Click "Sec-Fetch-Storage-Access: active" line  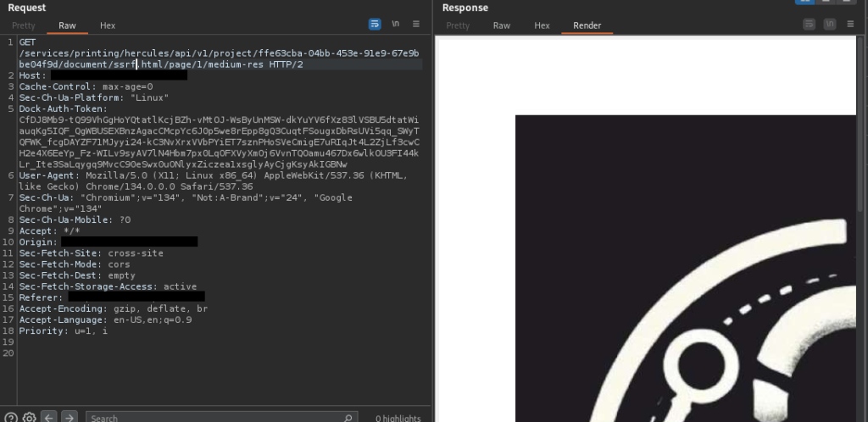pos(108,286)
